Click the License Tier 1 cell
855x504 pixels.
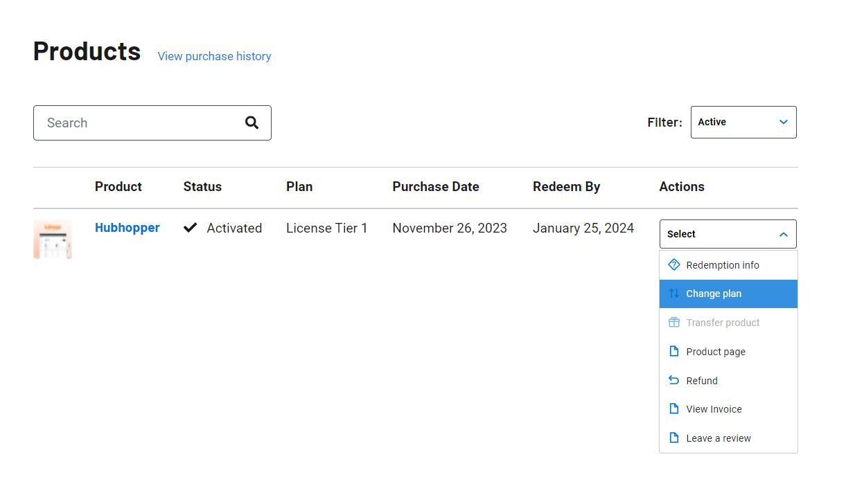[x=327, y=228]
